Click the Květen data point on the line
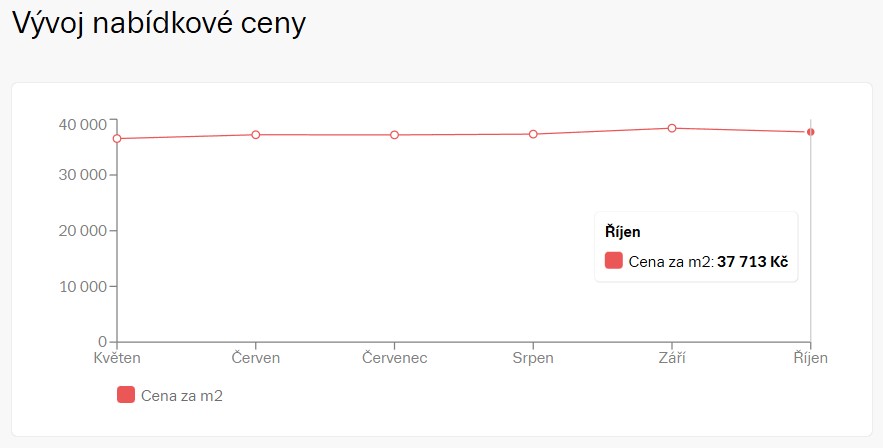The image size is (883, 448). click(x=117, y=139)
